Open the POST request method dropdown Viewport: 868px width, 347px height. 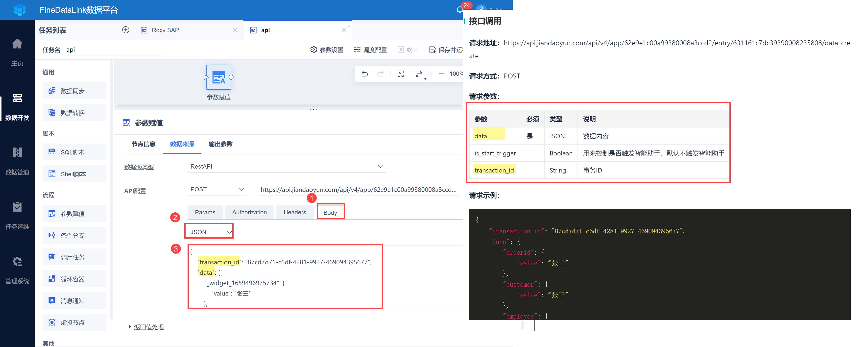click(217, 189)
